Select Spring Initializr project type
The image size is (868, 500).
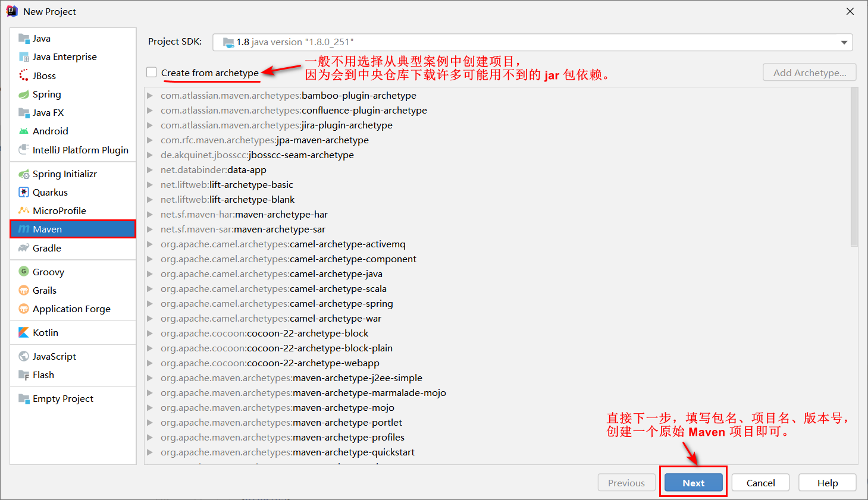click(73, 174)
